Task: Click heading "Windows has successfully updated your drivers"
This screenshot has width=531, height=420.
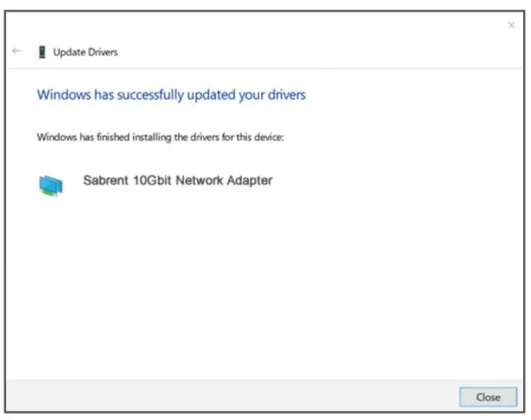Action: tap(171, 94)
